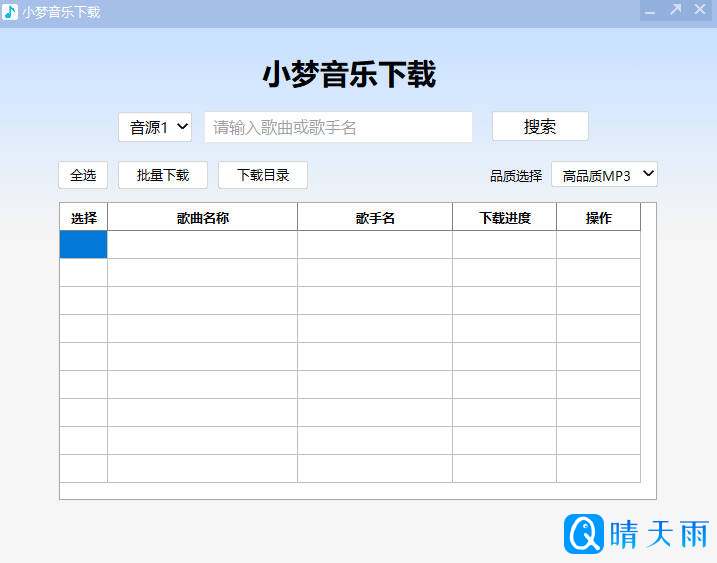Click the 全选 select-all button
717x563 pixels.
click(x=83, y=175)
